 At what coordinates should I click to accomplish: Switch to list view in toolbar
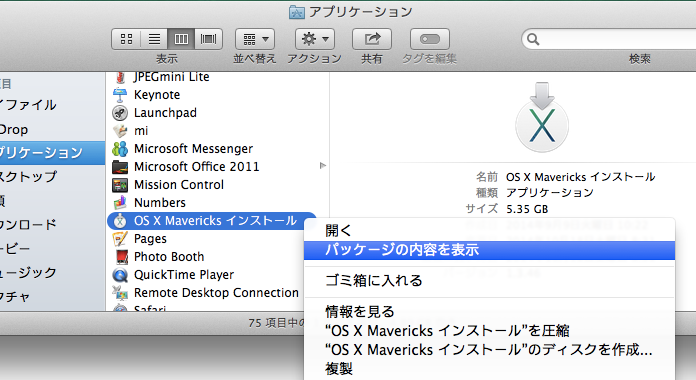click(x=154, y=39)
